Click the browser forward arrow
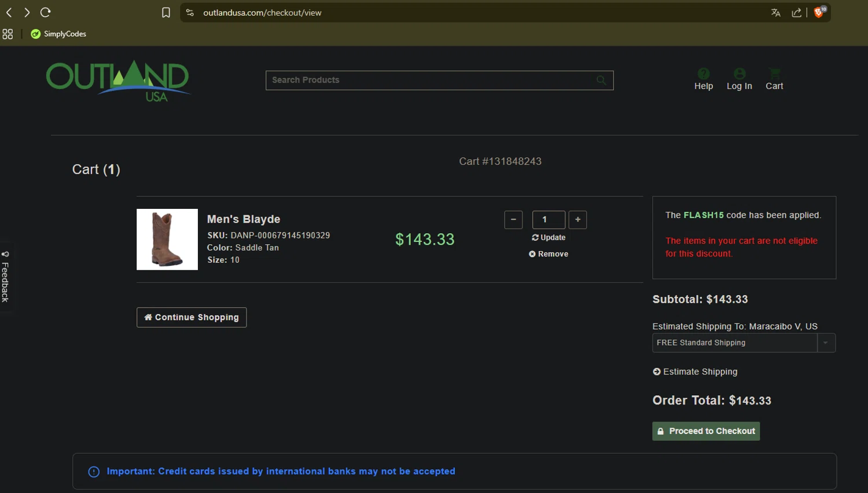The image size is (868, 493). coord(27,12)
